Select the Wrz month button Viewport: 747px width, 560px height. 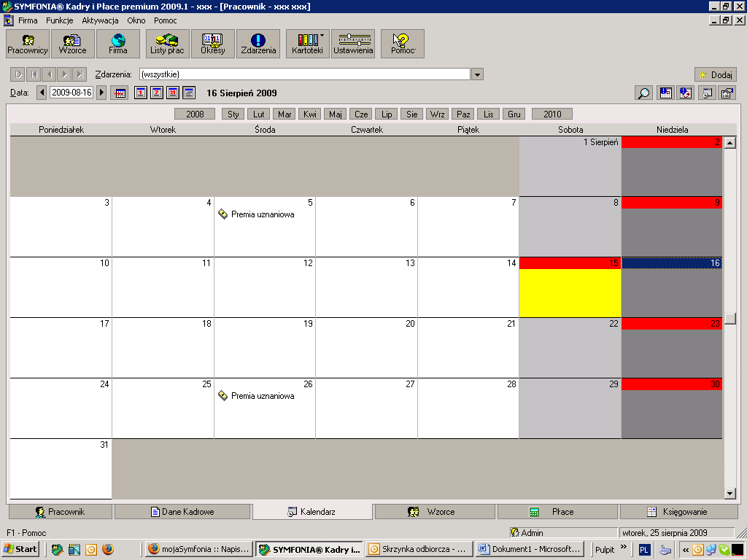438,114
